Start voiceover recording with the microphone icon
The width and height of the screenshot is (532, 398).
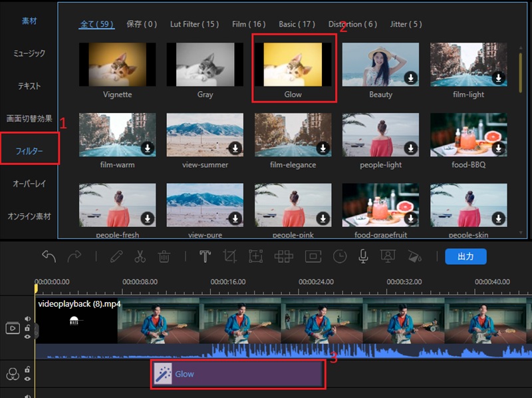(x=363, y=256)
